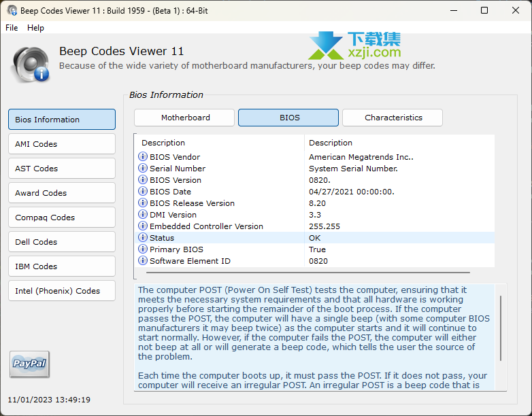Click inside the POST description text box
This screenshot has width=532, height=416.
(x=315, y=337)
